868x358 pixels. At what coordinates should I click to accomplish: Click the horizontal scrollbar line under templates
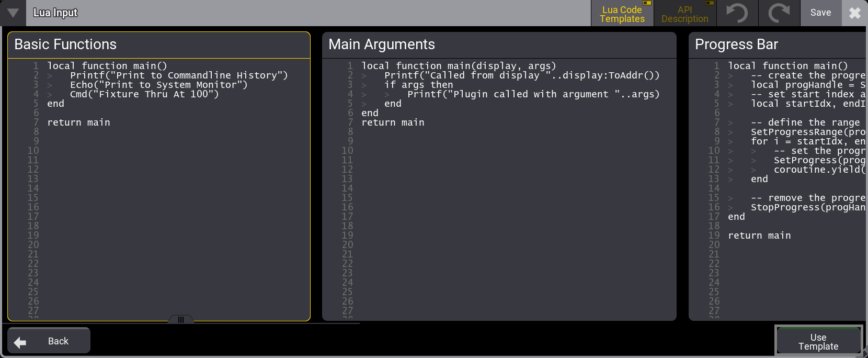[x=183, y=324]
